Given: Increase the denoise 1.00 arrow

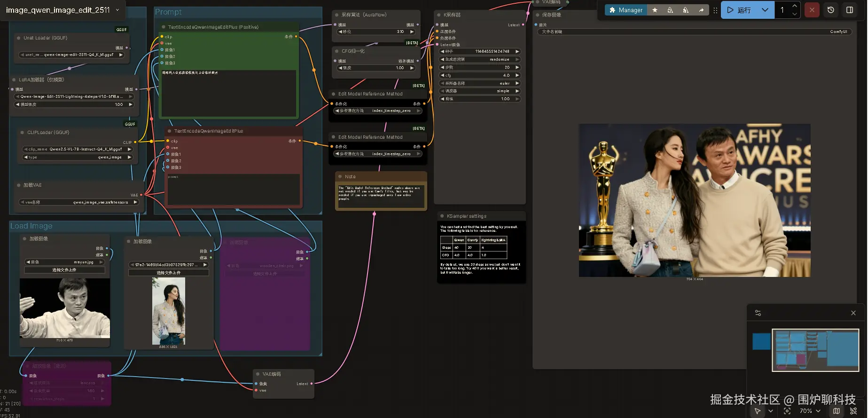Looking at the screenshot, I should 517,99.
